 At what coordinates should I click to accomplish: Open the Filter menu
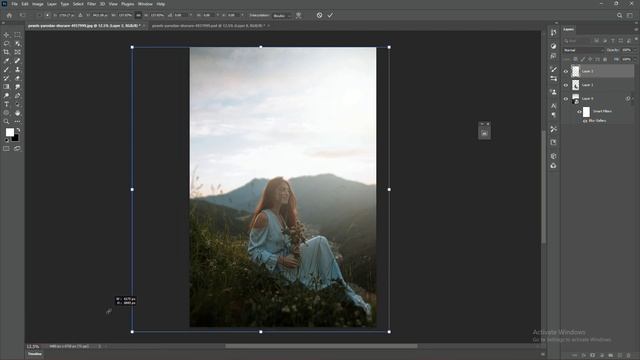[91, 4]
